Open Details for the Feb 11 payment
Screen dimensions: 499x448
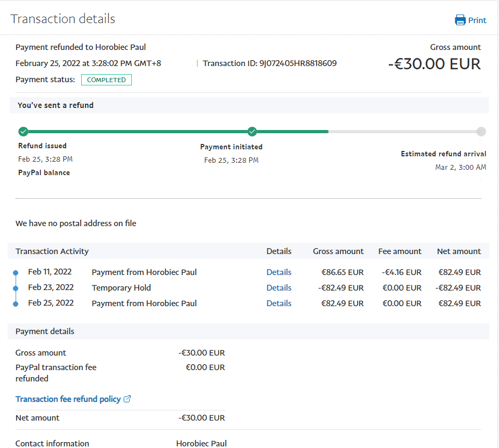(279, 272)
